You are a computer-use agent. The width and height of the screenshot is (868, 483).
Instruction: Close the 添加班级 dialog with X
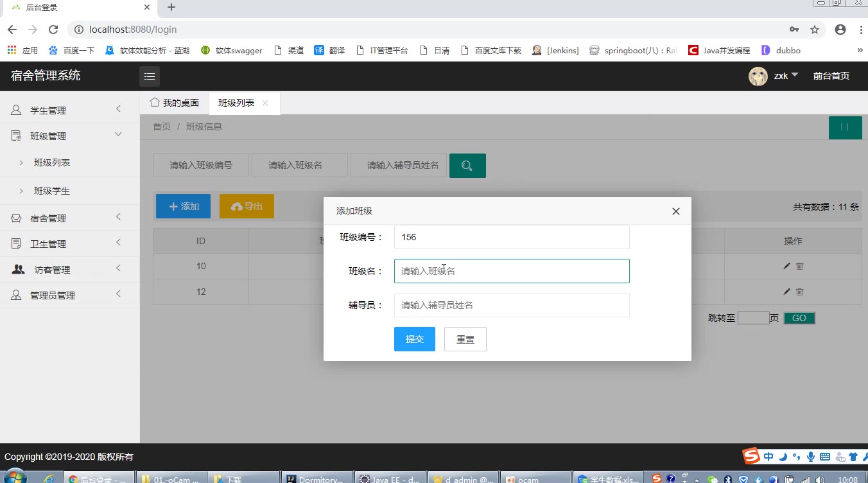[x=675, y=211]
